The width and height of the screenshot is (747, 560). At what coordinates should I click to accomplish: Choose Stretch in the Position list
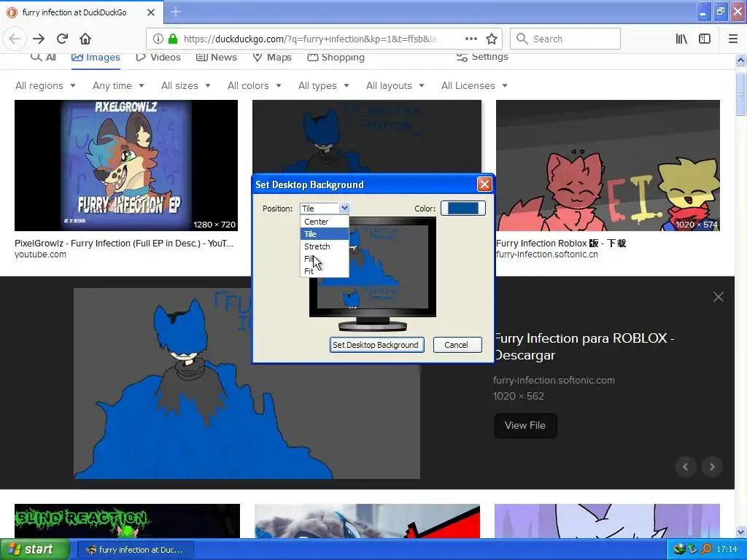click(325, 246)
